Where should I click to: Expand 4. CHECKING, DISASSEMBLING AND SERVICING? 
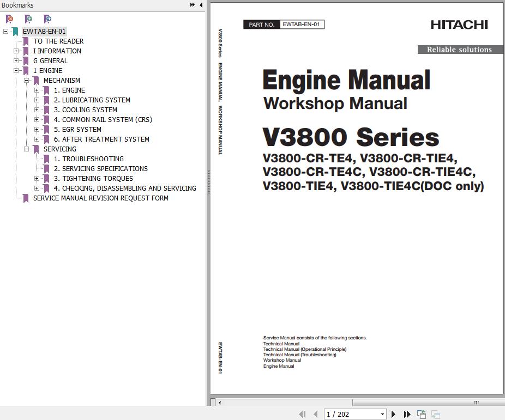pos(37,188)
